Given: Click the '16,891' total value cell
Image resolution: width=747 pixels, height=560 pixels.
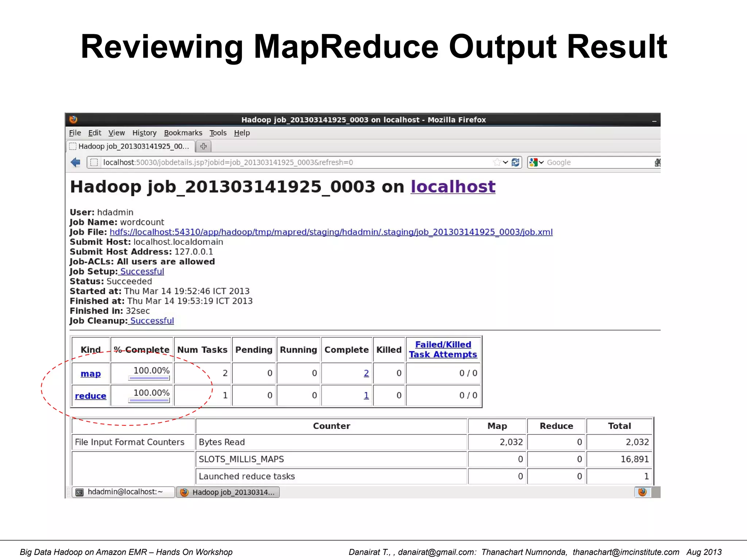Looking at the screenshot, I should pyautogui.click(x=619, y=459).
